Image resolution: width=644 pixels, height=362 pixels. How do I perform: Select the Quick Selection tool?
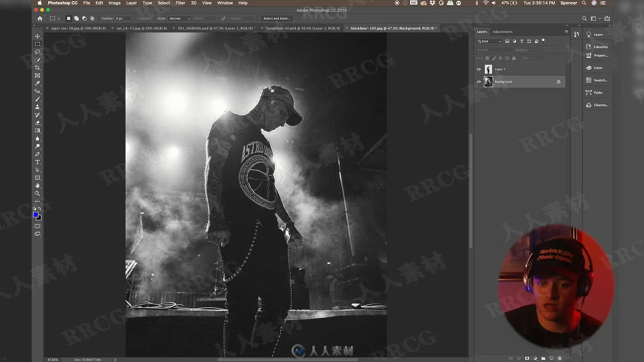[37, 60]
